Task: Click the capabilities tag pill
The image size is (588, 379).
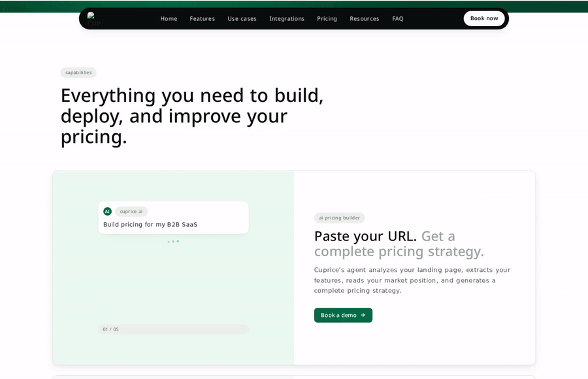Action: [x=78, y=73]
